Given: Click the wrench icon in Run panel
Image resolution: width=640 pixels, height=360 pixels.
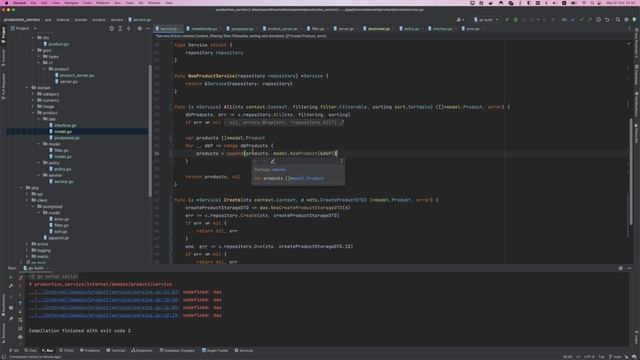Looking at the screenshot, I should pos(11,286).
